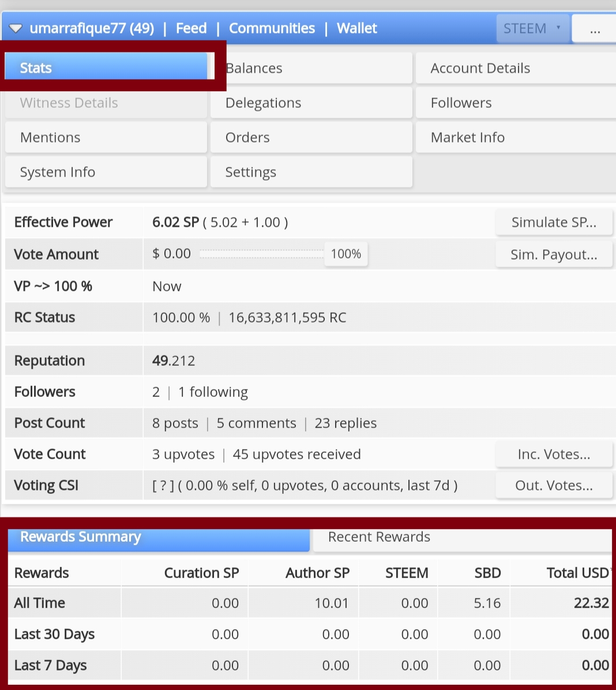Click the Last 30 Days row label

55,634
